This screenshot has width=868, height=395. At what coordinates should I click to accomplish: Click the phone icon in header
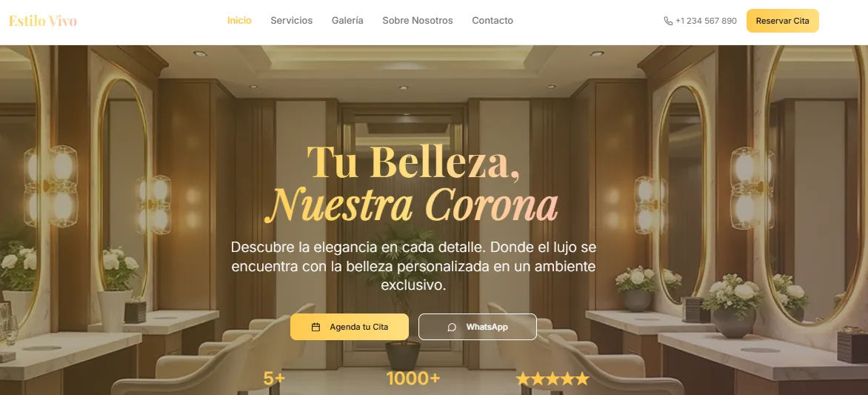click(x=668, y=21)
